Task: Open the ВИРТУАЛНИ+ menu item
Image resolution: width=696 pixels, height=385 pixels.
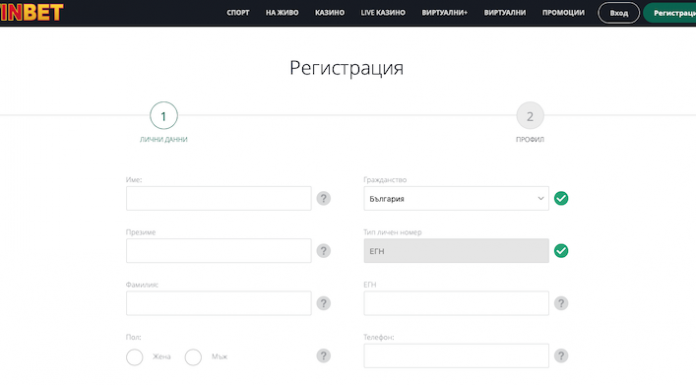Action: click(445, 13)
